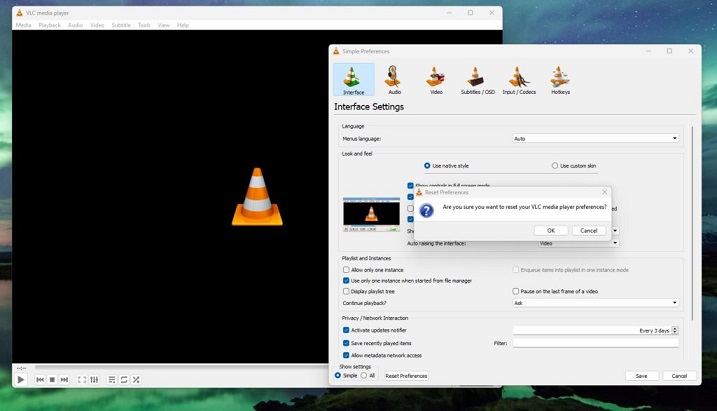
Task: Click Cancel at bottom of Simple Preferences
Action: 679,376
